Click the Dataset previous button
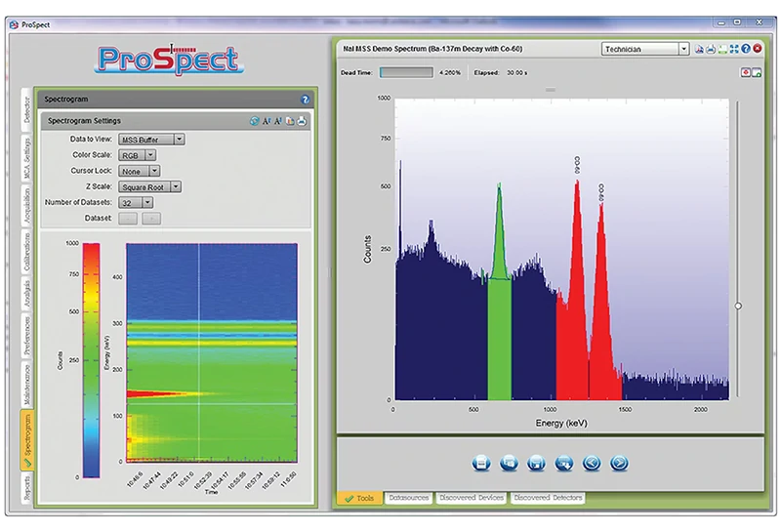Viewport: 781px width, 532px height. (x=128, y=219)
